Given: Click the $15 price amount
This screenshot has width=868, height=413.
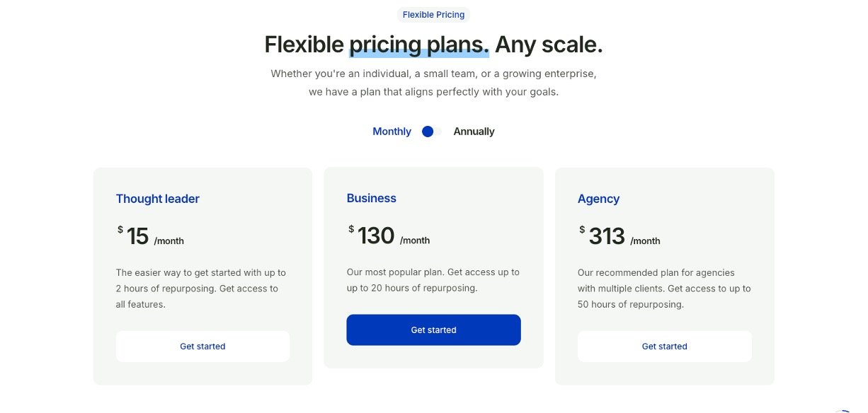Looking at the screenshot, I should click(137, 236).
